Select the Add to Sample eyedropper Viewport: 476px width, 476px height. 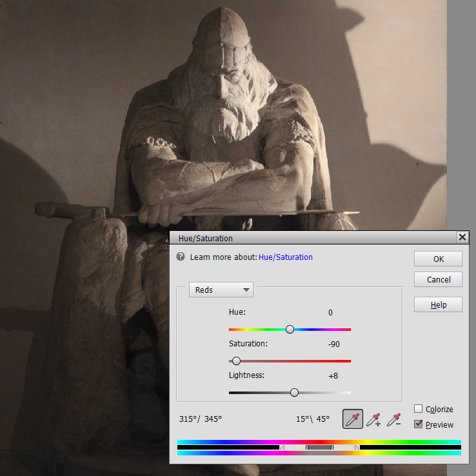coord(373,419)
